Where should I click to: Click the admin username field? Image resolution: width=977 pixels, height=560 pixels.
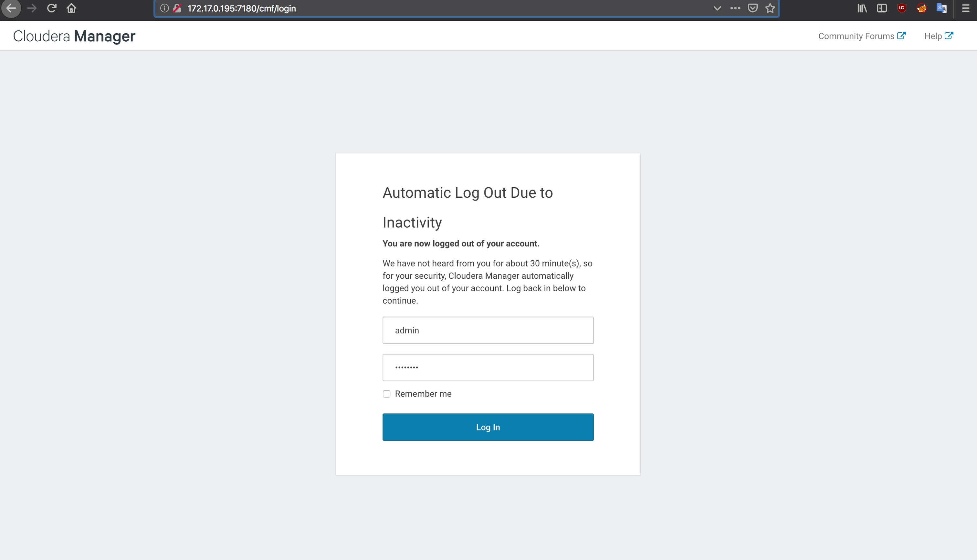tap(488, 330)
